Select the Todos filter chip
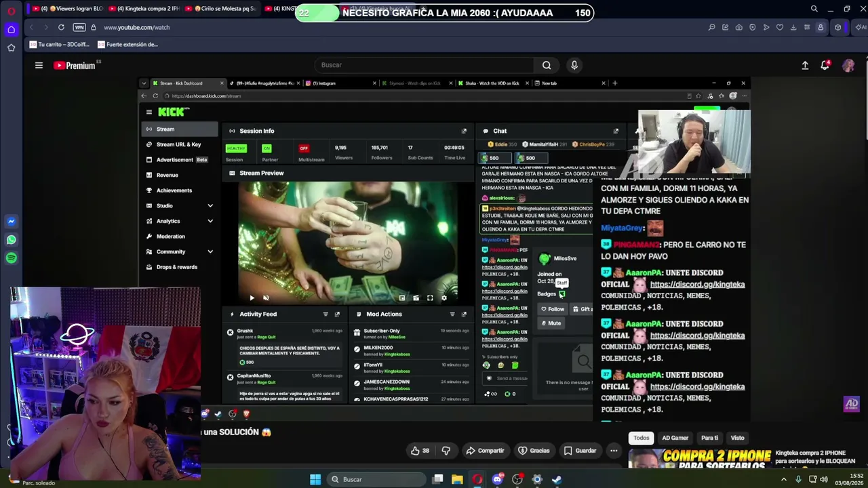The image size is (868, 488). [642, 438]
